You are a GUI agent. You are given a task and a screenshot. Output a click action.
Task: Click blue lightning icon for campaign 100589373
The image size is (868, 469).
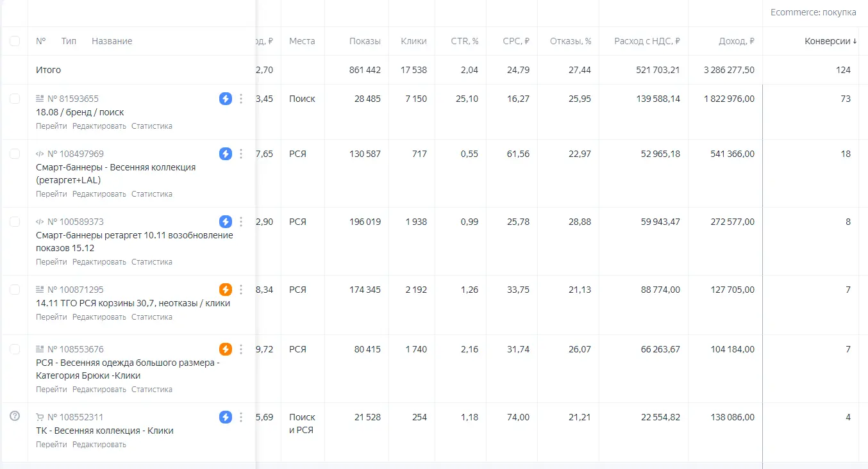[226, 222]
